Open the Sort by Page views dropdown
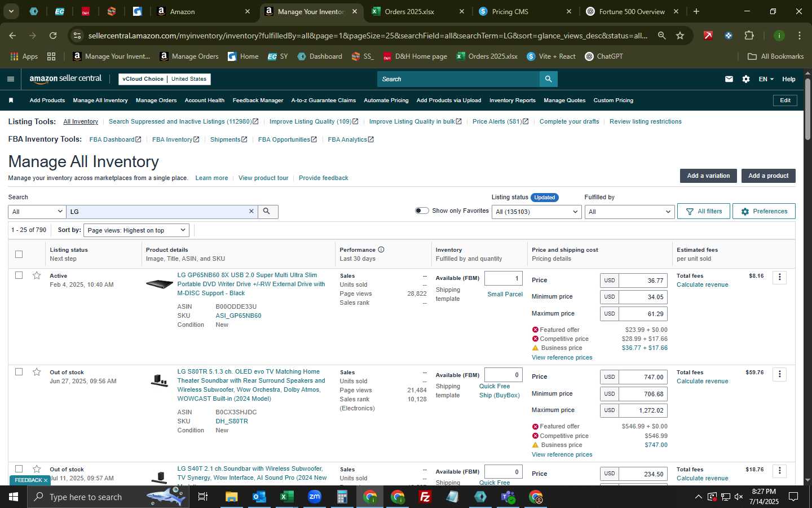812x508 pixels. point(136,230)
